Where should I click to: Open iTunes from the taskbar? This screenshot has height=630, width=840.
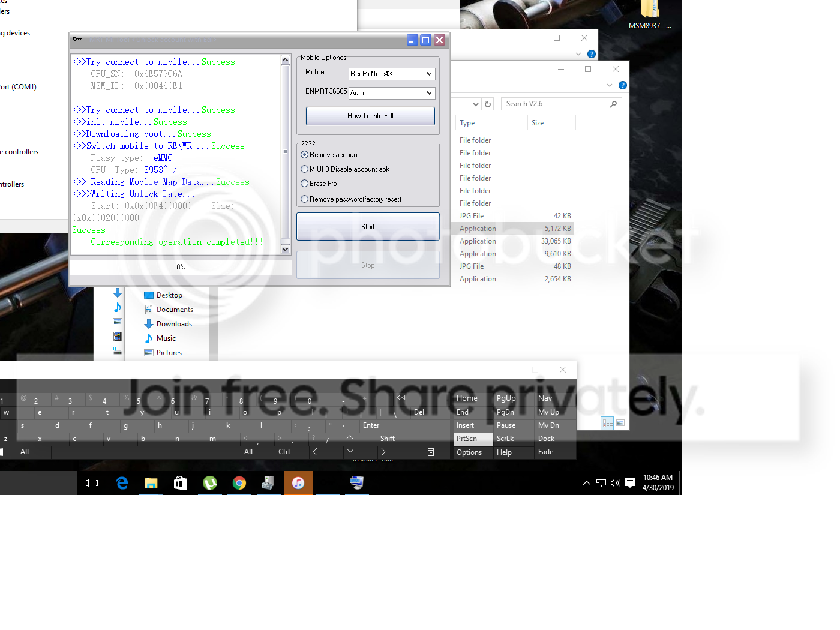[x=298, y=483]
